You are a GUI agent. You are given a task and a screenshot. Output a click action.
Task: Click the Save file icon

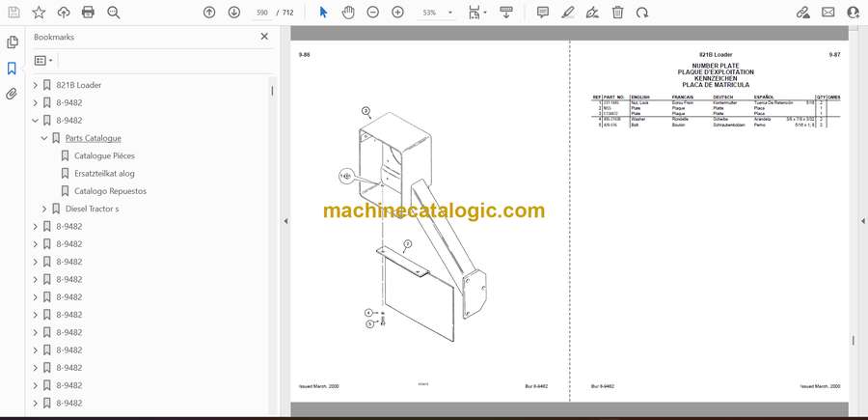14,13
